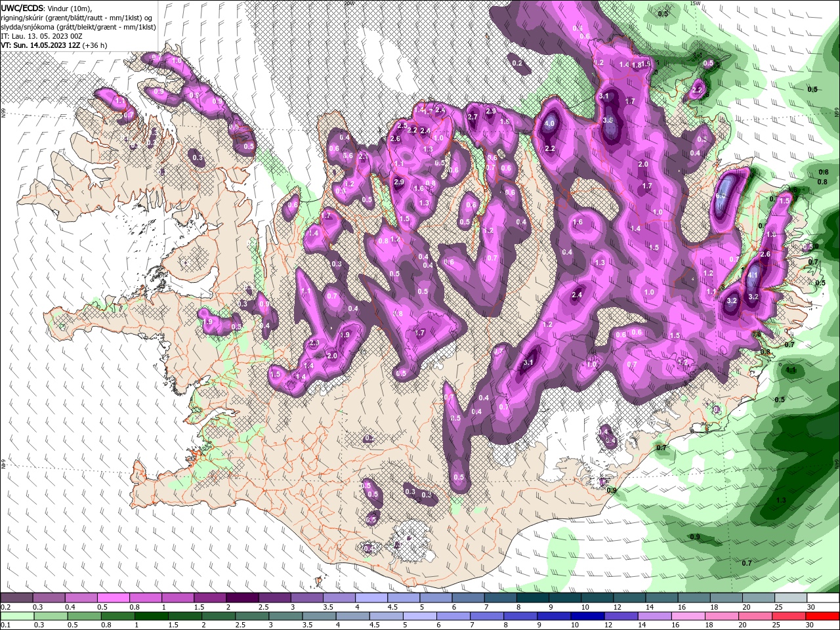Click the 'rigning/skúrir' legend description line
The width and height of the screenshot is (840, 630).
[75, 17]
